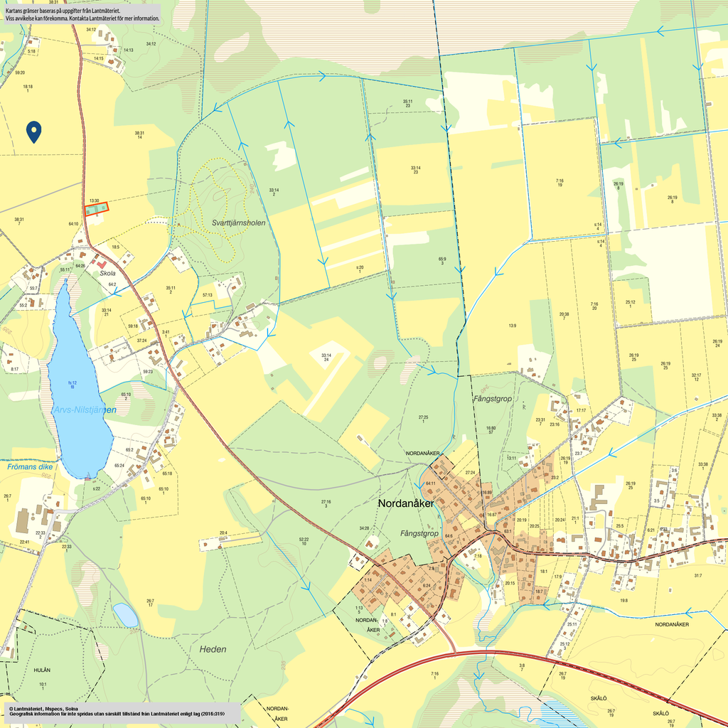728x728 pixels.
Task: Click the blue location pin marker
Action: (x=33, y=131)
